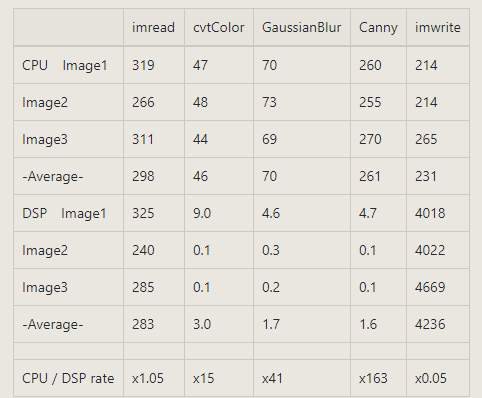This screenshot has height=398, width=482.
Task: Select the 4018 imwrite DSP cell
Action: click(430, 213)
